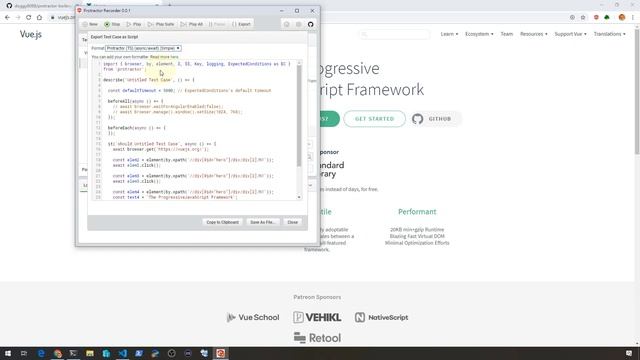Open Edge browser from the taskbar

click(x=41, y=353)
